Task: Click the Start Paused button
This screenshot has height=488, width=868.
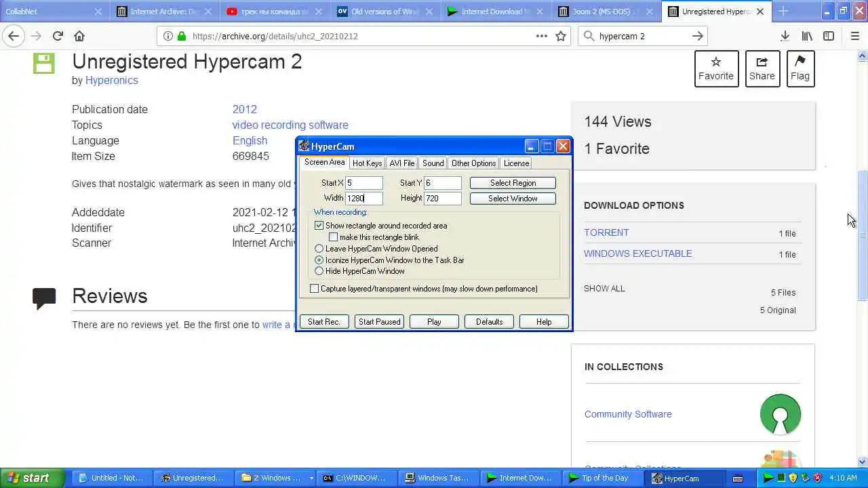Action: click(379, 322)
